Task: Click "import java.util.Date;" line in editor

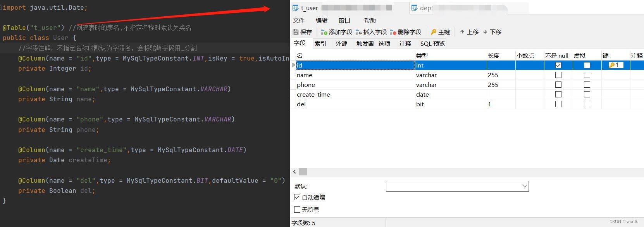Action: [x=45, y=7]
